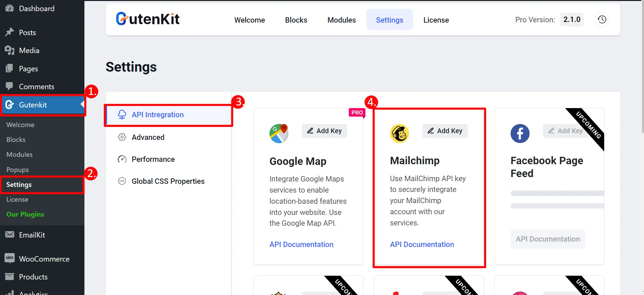Click the Pro Version 2.1.0 badge

tap(572, 20)
